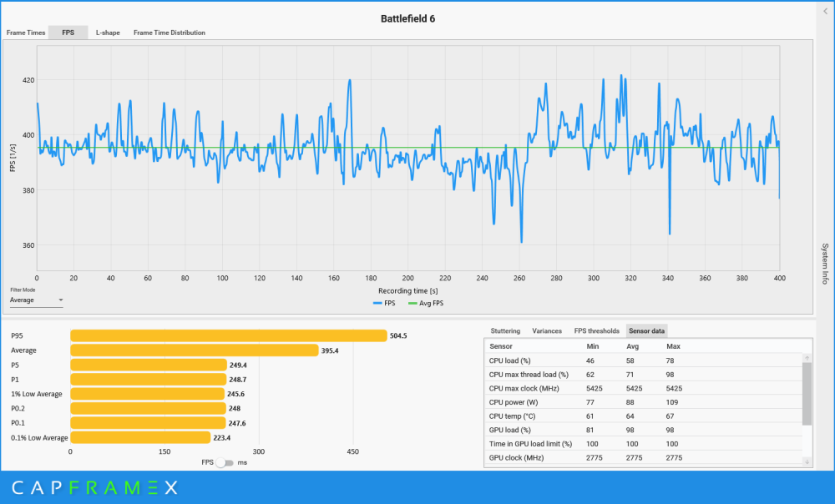This screenshot has height=504, width=835.
Task: Click the P1 bar showing 248.7
Action: tap(149, 380)
